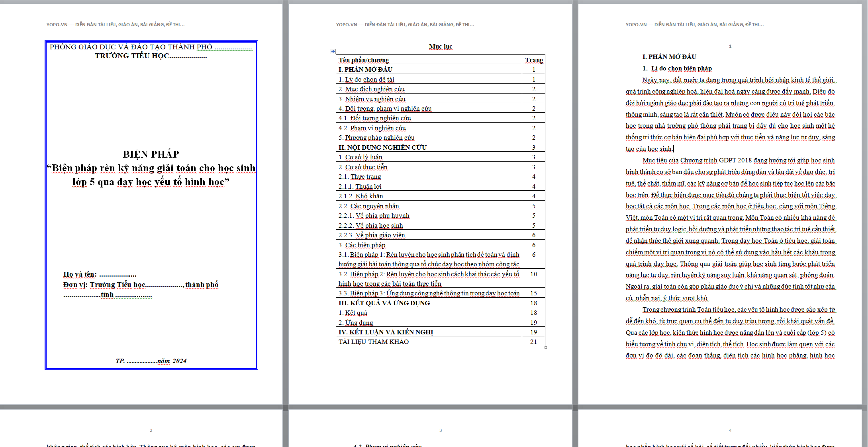Click cover subtitle 'lớp 5 qua dạy học yếu tố hình học'

point(151,182)
